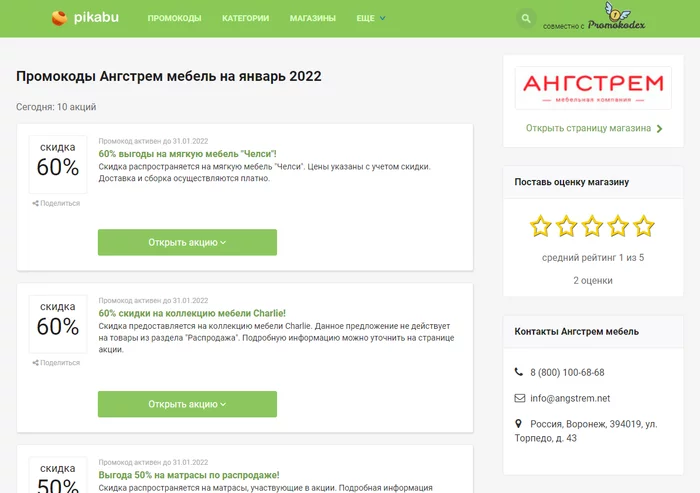This screenshot has height=493, width=700.
Task: Click Сегодня: 10 акций text
Action: pyautogui.click(x=56, y=107)
